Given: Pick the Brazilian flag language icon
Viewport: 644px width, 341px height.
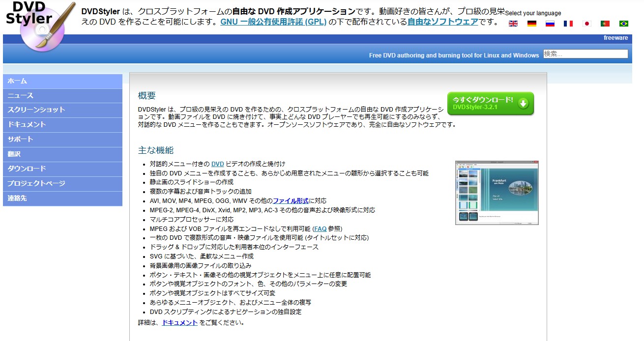Looking at the screenshot, I should coord(624,24).
